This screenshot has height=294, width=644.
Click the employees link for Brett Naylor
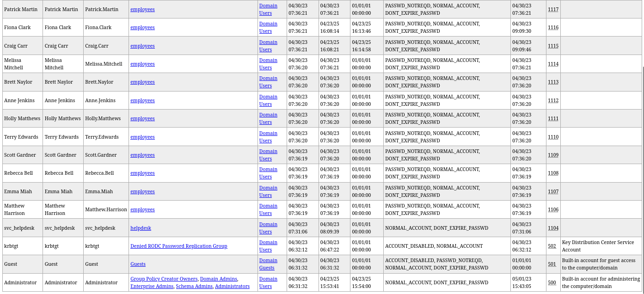142,82
